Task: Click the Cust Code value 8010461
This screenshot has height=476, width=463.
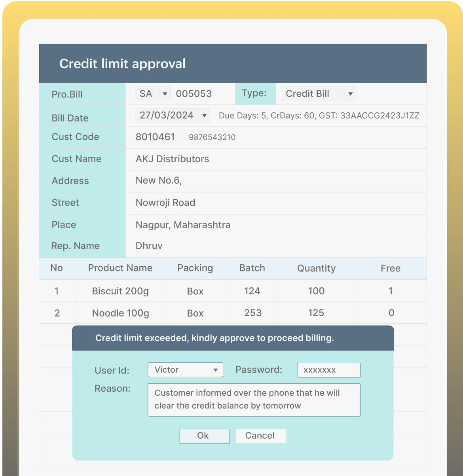Action: point(155,137)
